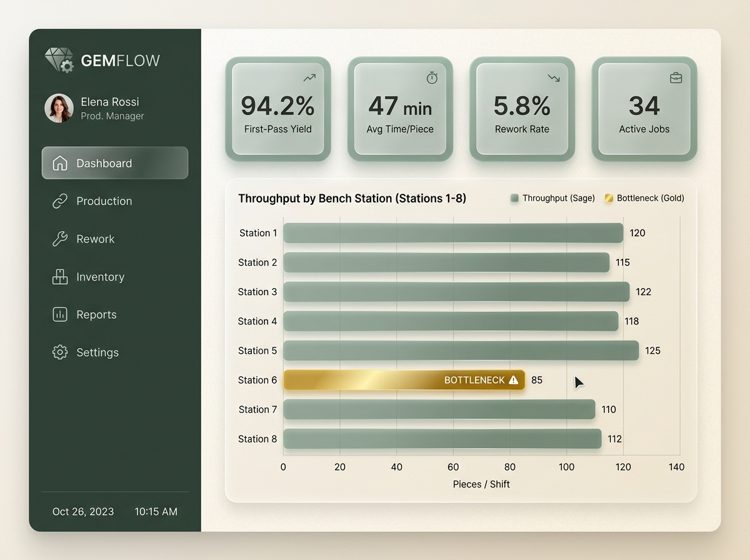
Task: Open the Active Jobs card
Action: pos(644,109)
